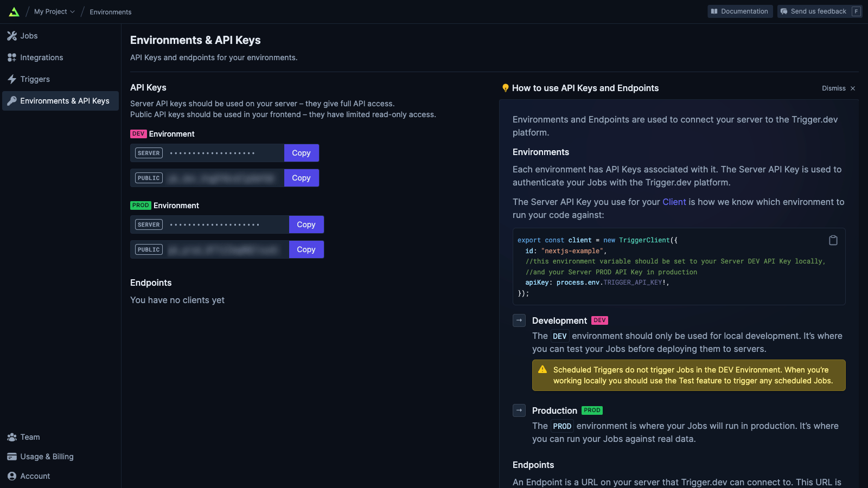
Task: Click the inline PROD code chip in Production text
Action: click(x=562, y=426)
